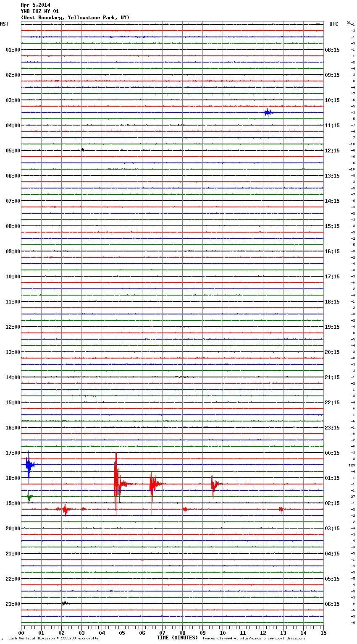Click the '12:00' MST time label
The height and width of the screenshot is (644, 357).
click(13, 327)
